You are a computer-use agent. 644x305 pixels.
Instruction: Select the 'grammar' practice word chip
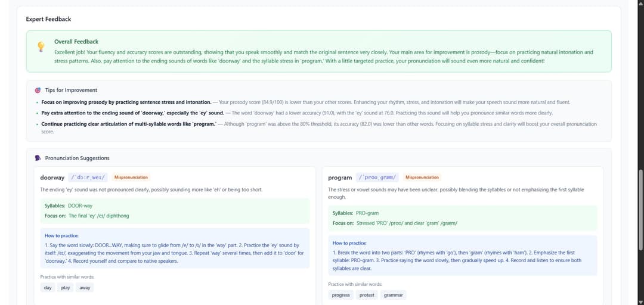(x=393, y=295)
